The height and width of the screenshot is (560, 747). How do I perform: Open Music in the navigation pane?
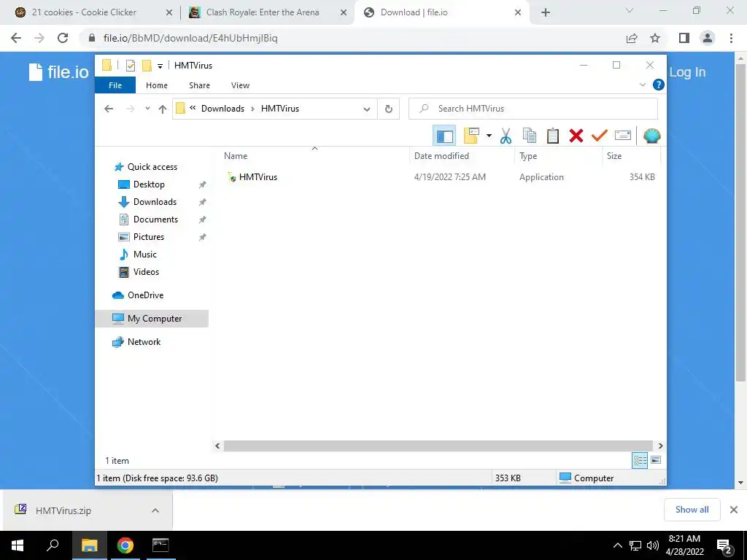145,254
